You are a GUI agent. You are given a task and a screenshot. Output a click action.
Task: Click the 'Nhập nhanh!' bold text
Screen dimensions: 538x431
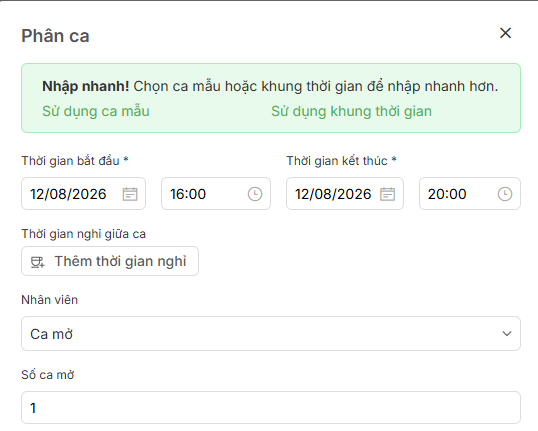[85, 86]
